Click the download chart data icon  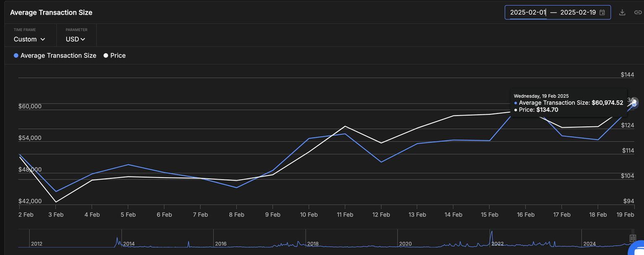(622, 12)
